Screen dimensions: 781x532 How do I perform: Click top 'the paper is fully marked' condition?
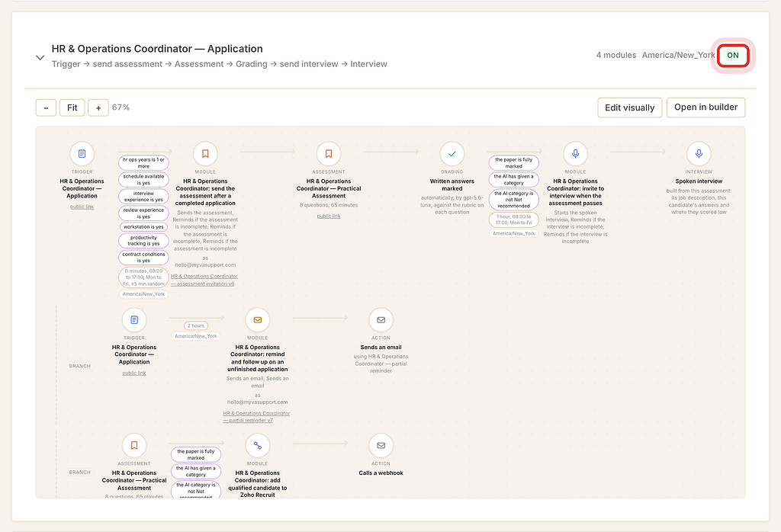pyautogui.click(x=513, y=163)
